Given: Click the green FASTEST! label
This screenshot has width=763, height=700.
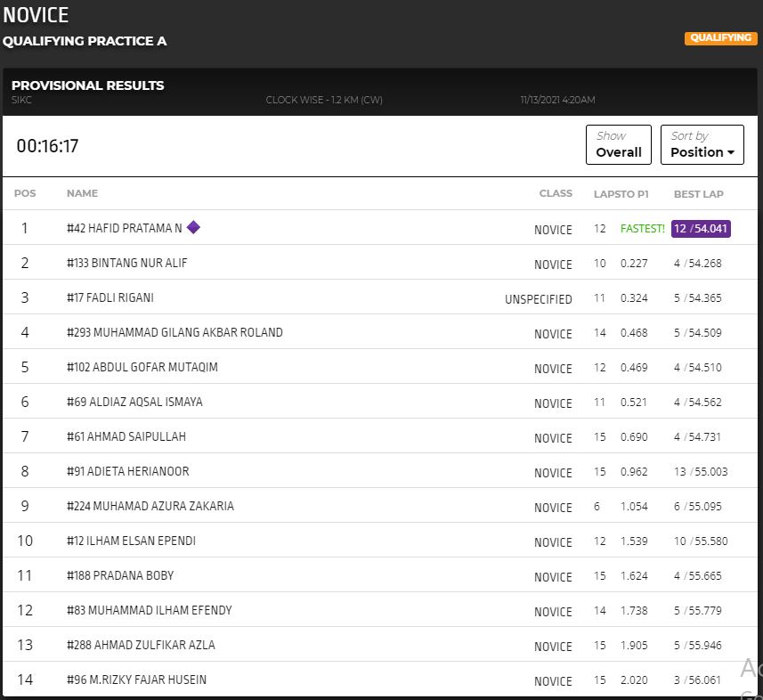Looking at the screenshot, I should coord(642,229).
